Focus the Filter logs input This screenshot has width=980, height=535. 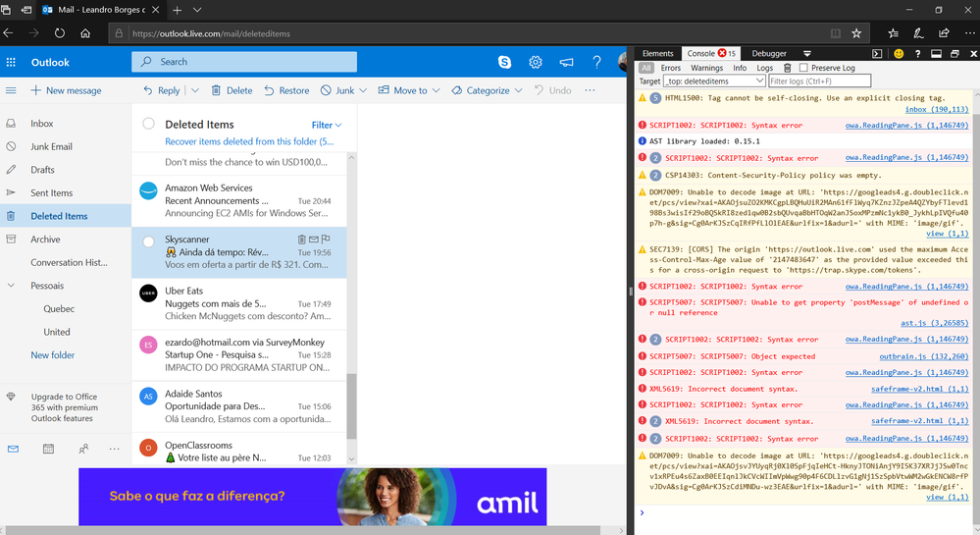pos(819,80)
